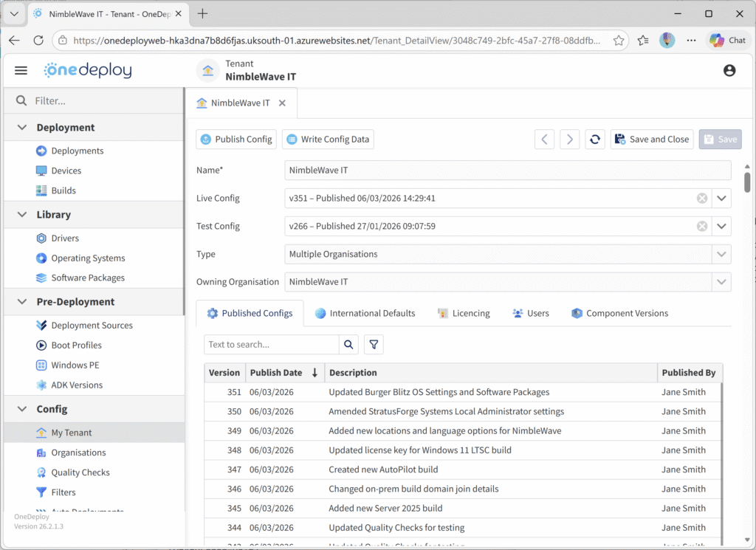This screenshot has height=550, width=756.
Task: Click the browser back button
Action: [x=14, y=41]
